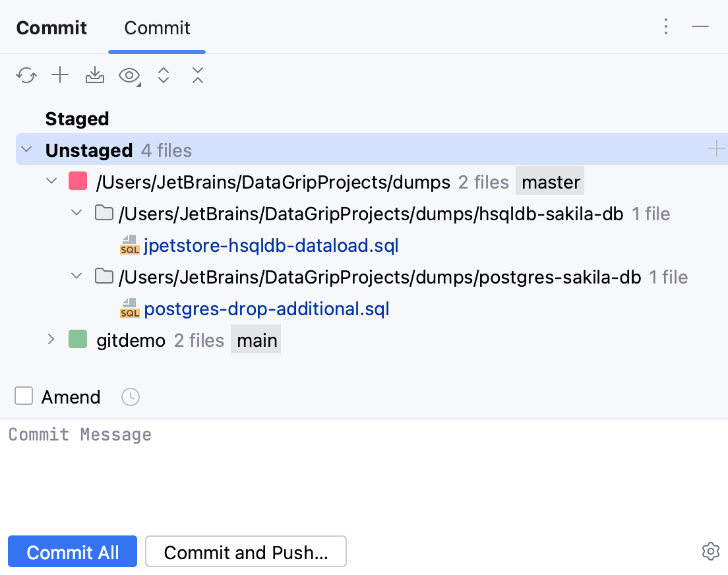Click the SQL file icon beside jpetstore-hsqldb-dataload.sql

[x=129, y=245]
